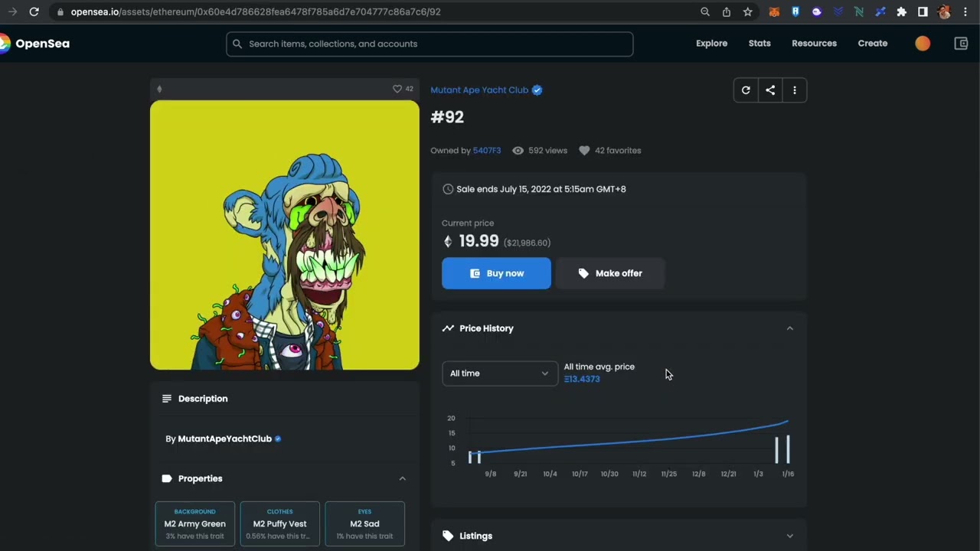This screenshot has width=980, height=551.
Task: Open the Explore menu
Action: click(x=711, y=44)
